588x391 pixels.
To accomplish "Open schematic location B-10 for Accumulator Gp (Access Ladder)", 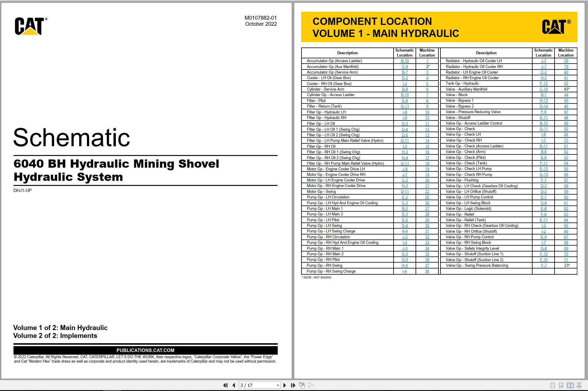I will [x=405, y=61].
